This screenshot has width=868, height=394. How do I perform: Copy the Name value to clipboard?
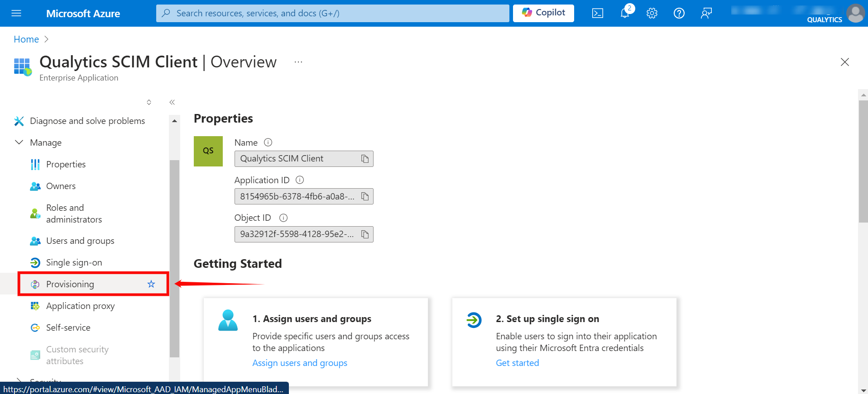365,159
